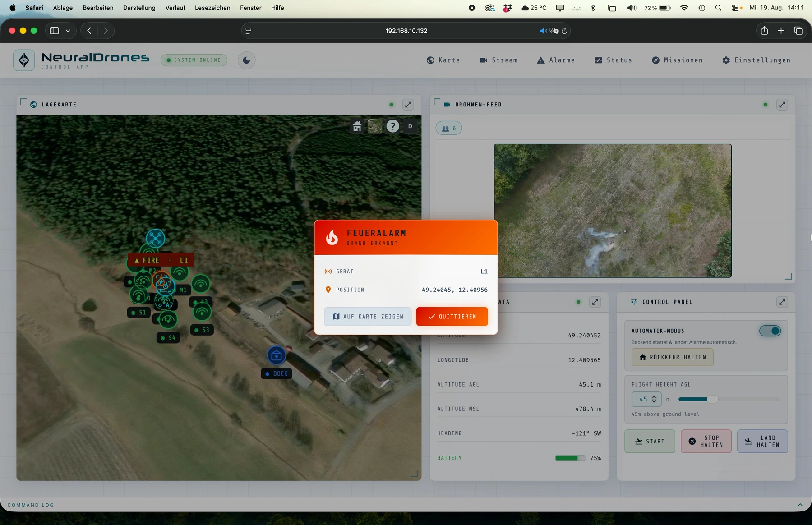Open Einstellungen settings tab
The width and height of the screenshot is (812, 525).
(756, 60)
